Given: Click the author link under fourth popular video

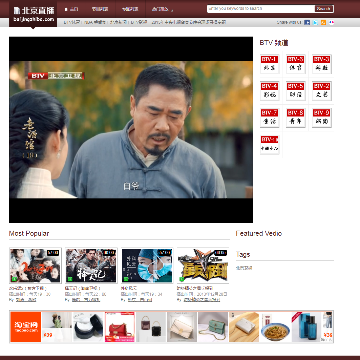Looking at the screenshot, I should pos(202,300).
